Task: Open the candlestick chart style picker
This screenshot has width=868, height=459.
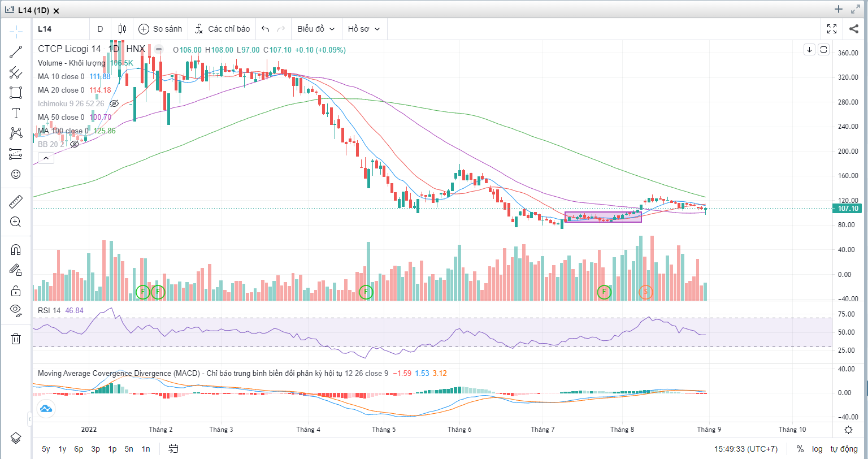Action: coord(122,29)
